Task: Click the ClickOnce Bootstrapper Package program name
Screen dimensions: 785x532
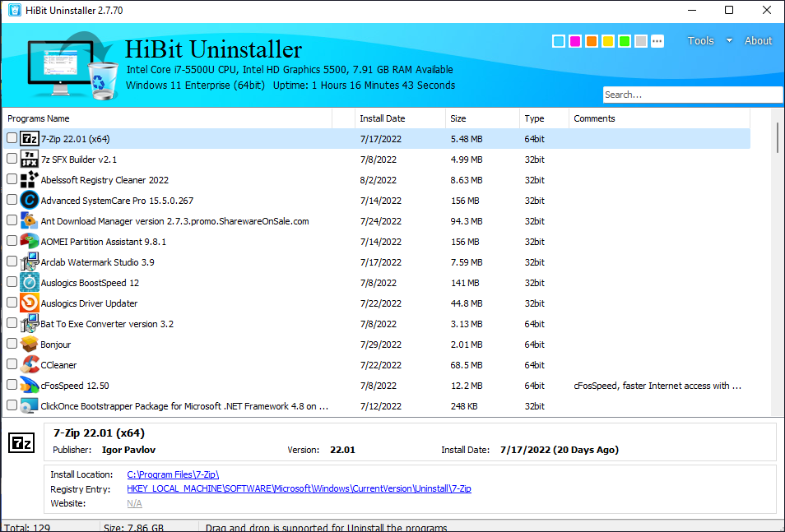Action: [x=184, y=406]
